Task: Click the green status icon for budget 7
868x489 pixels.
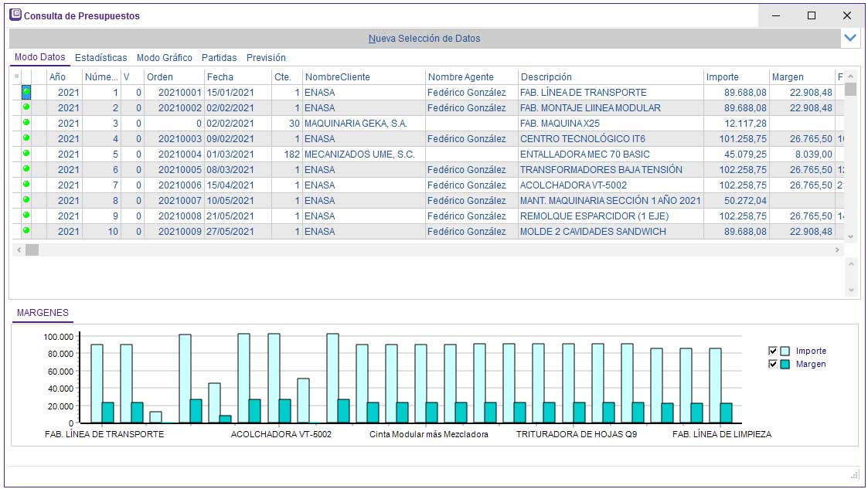Action: click(26, 185)
